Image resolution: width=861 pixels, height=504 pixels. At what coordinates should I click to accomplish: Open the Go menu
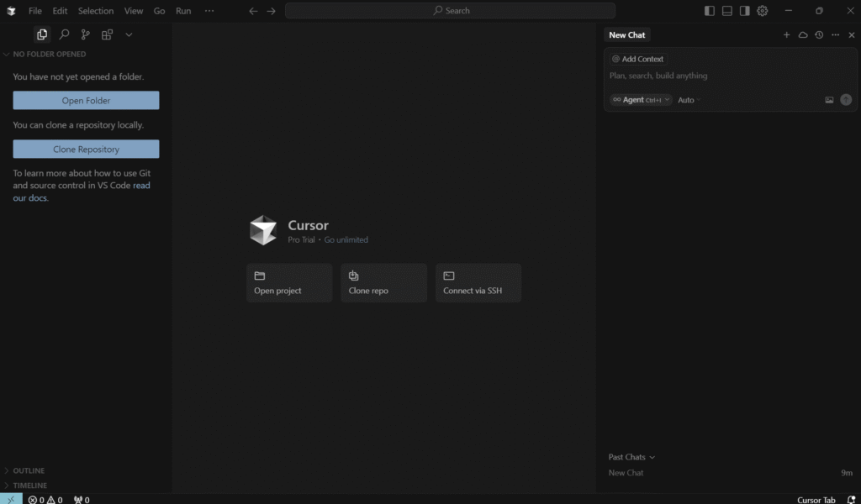159,10
